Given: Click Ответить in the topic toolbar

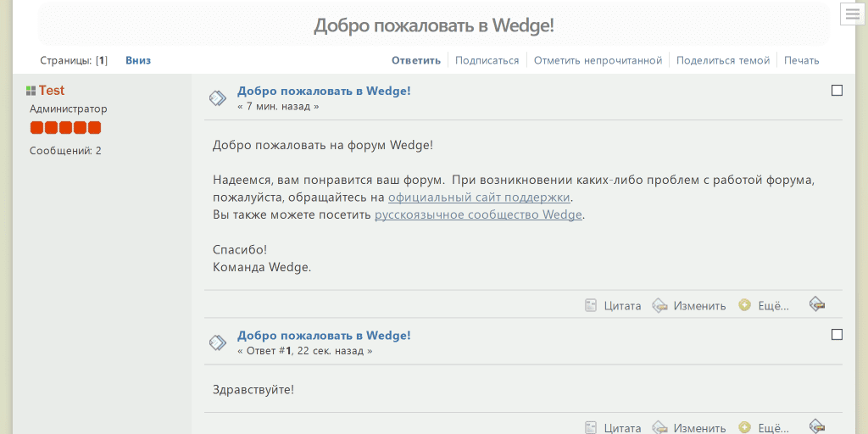Looking at the screenshot, I should 415,60.
